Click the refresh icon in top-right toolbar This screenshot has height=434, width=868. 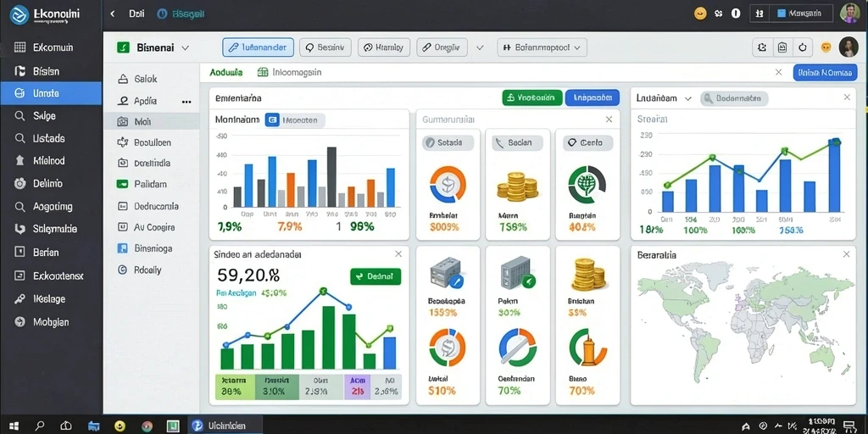[802, 47]
